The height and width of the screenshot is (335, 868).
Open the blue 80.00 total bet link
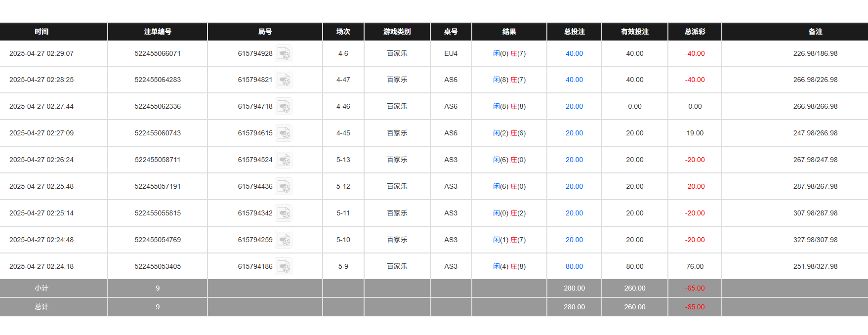pos(574,266)
